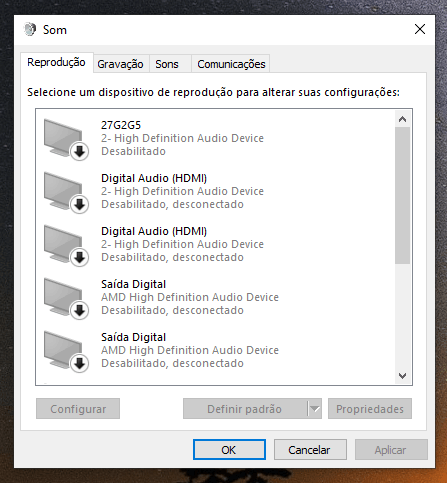447x483 pixels.
Task: Click the second Digital Audio (HDMI) device icon
Action: coord(65,245)
